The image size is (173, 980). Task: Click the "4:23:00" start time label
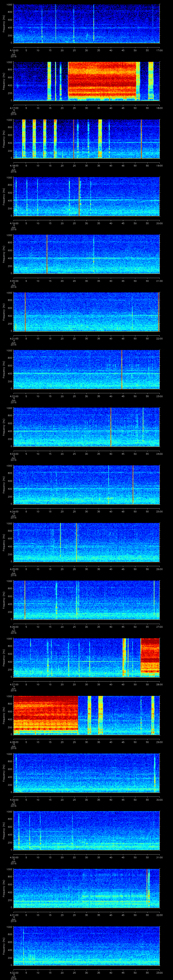point(14,454)
